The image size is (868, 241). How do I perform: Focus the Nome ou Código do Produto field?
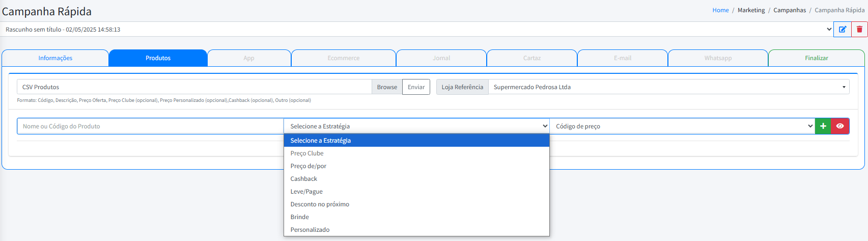150,126
